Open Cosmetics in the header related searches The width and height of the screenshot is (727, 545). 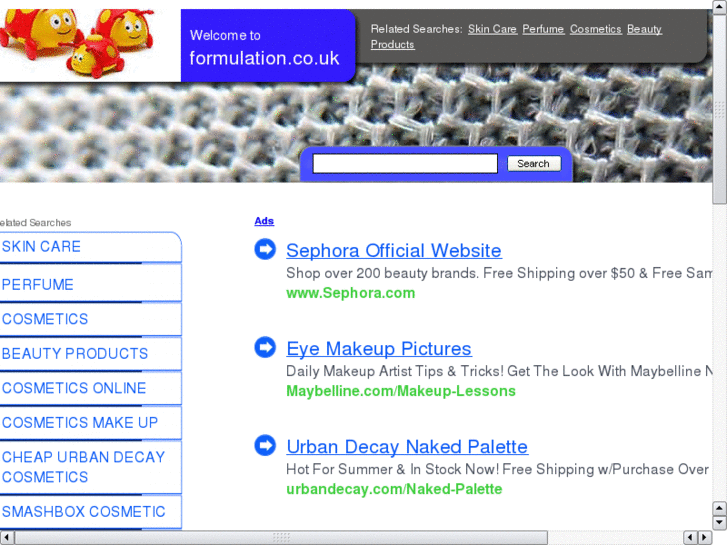point(595,29)
